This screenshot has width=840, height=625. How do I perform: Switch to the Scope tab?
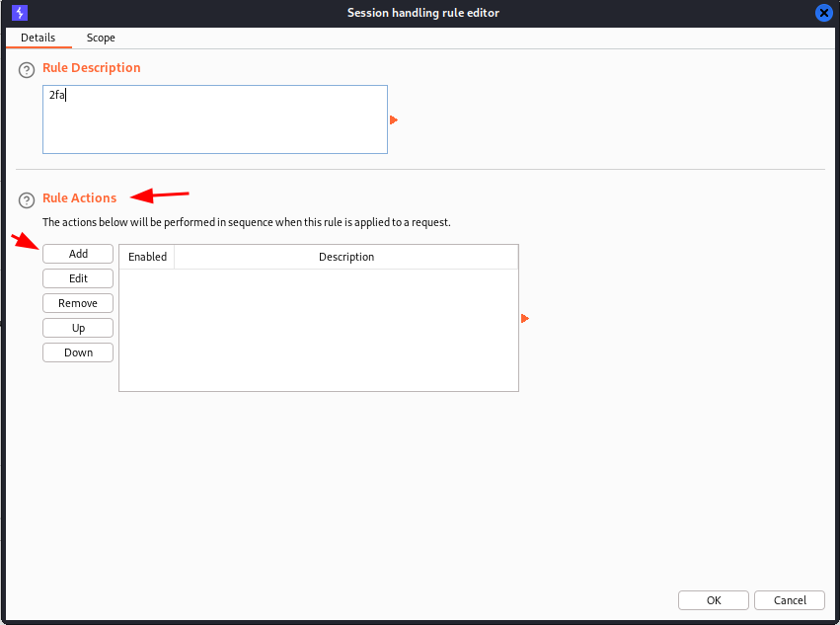(101, 38)
